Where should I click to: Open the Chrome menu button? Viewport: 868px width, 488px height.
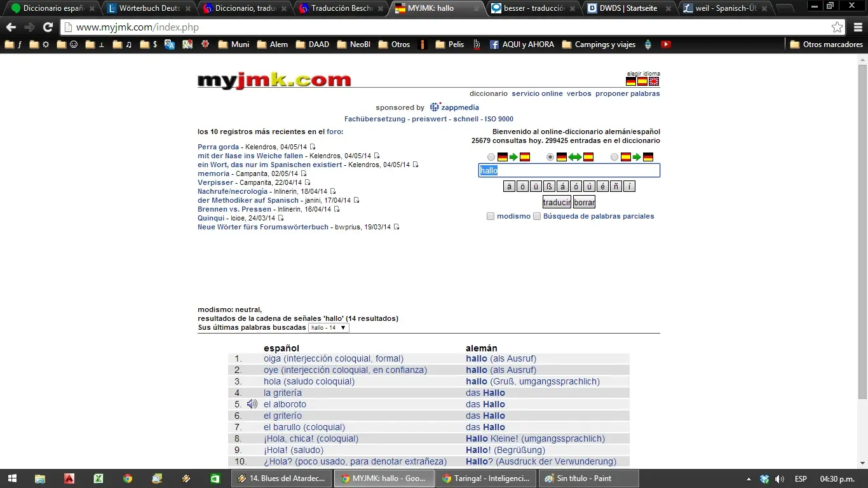point(858,27)
